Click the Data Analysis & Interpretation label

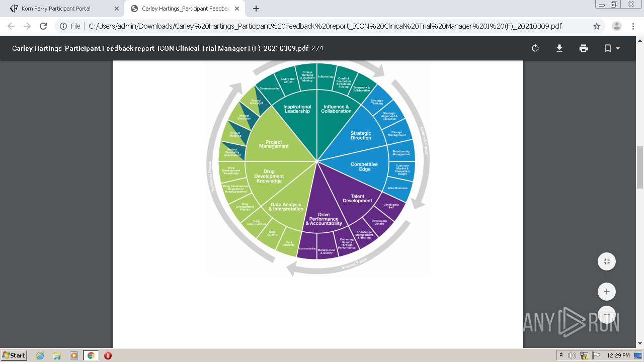(x=286, y=207)
